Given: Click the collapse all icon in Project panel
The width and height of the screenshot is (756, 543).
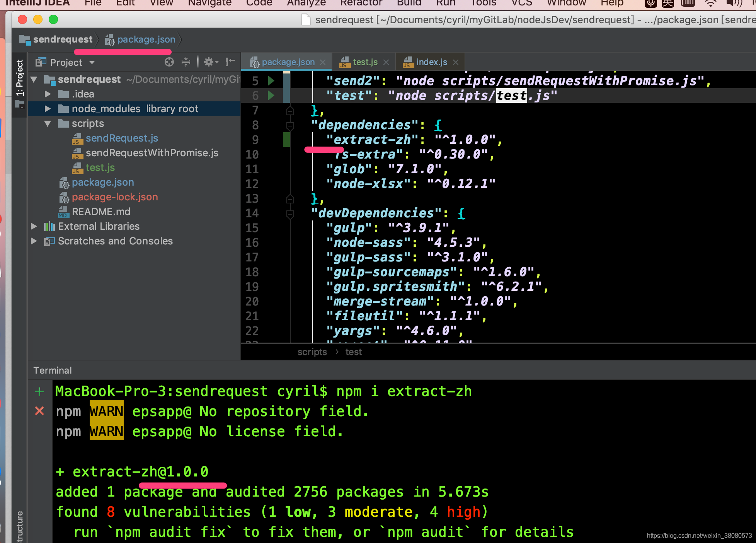Looking at the screenshot, I should pyautogui.click(x=186, y=62).
